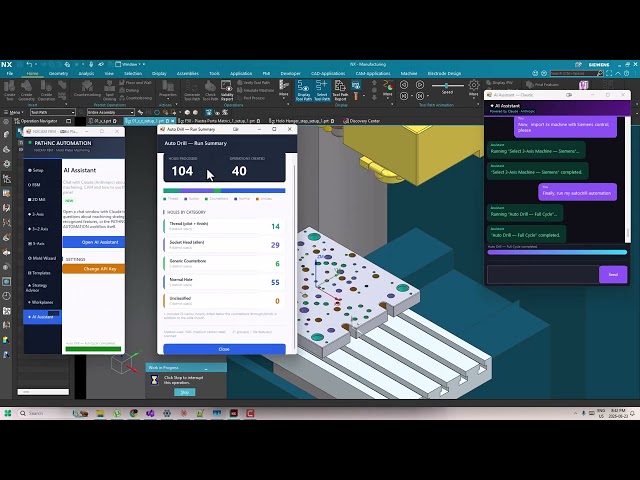Click the Find Features ribbon icon
Screen dimensions: 640x480
(x=541, y=84)
